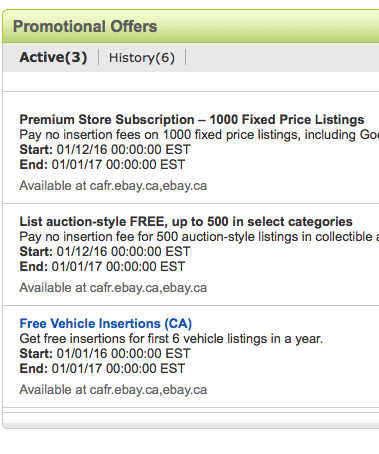Click availability text under auction-style offer
The image size is (379, 454).
(113, 288)
